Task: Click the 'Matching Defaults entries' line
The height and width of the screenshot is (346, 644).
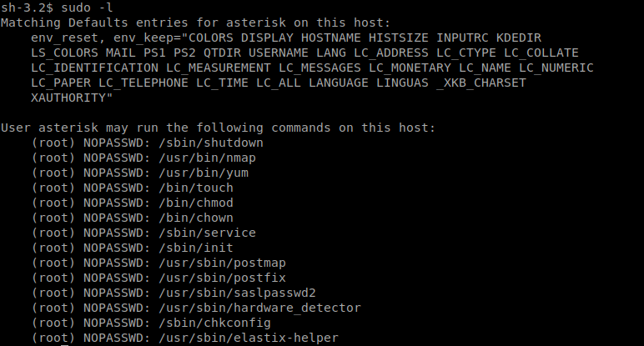Action: 195,23
